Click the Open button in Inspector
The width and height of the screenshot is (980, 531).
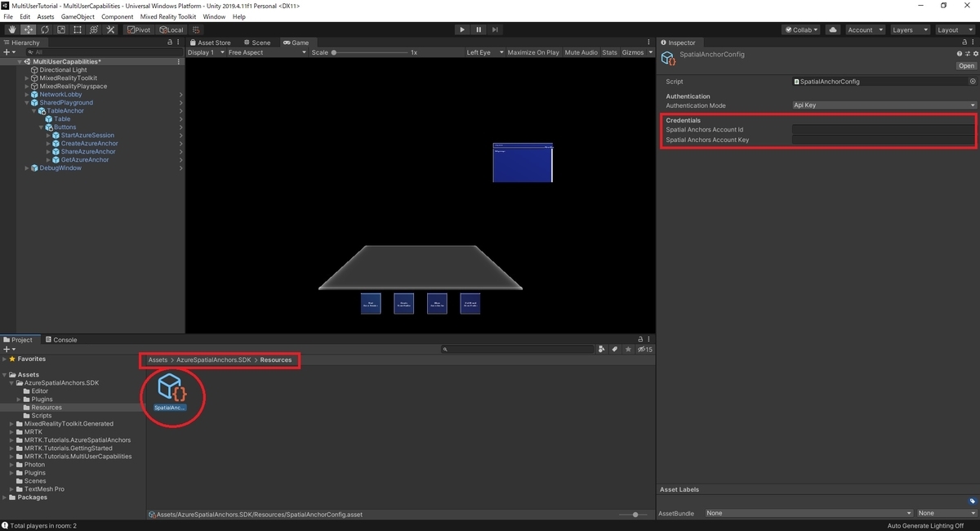click(966, 66)
